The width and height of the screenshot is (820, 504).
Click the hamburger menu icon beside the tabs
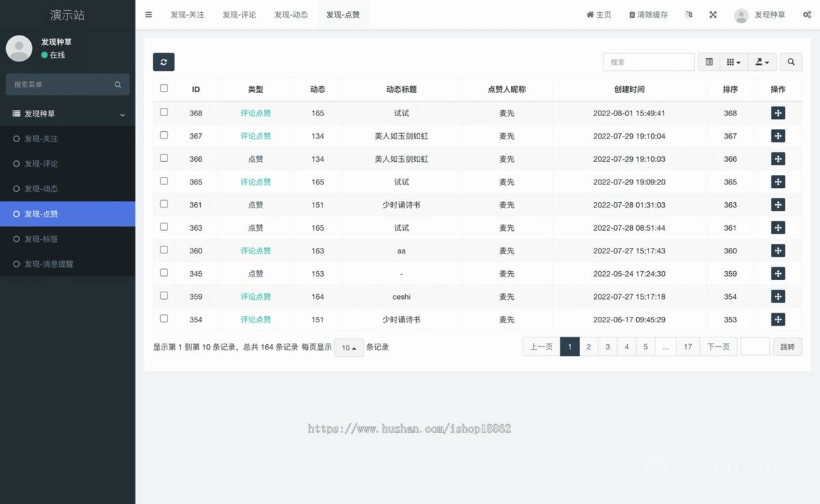148,14
